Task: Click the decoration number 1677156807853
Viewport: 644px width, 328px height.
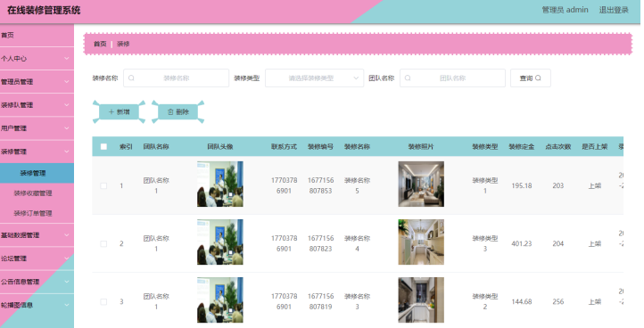Action: [x=320, y=185]
